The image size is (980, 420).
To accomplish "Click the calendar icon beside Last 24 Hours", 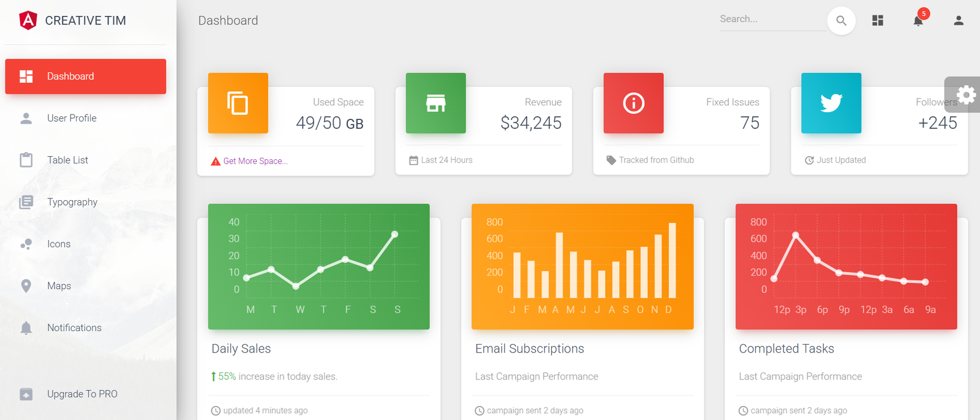I will click(413, 160).
